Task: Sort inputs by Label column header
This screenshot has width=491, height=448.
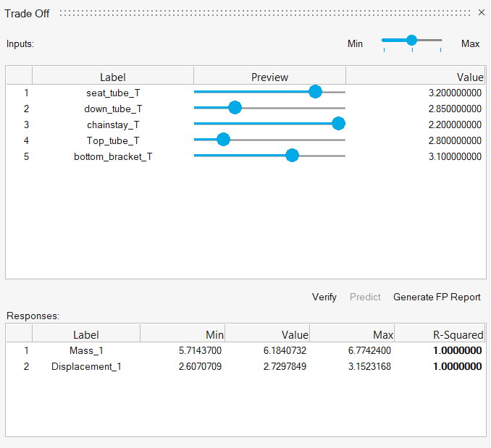Action: (113, 77)
